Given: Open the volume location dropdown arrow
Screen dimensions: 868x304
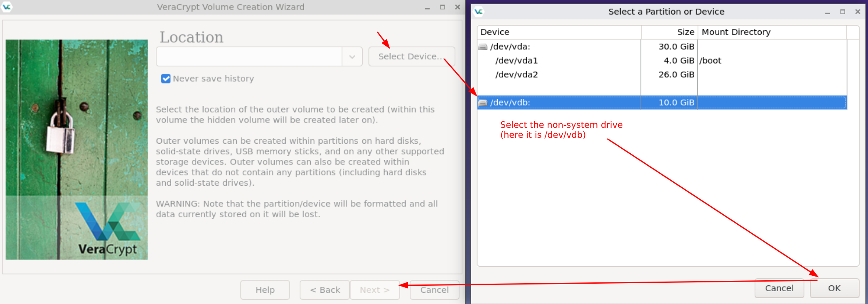Looking at the screenshot, I should [x=352, y=56].
